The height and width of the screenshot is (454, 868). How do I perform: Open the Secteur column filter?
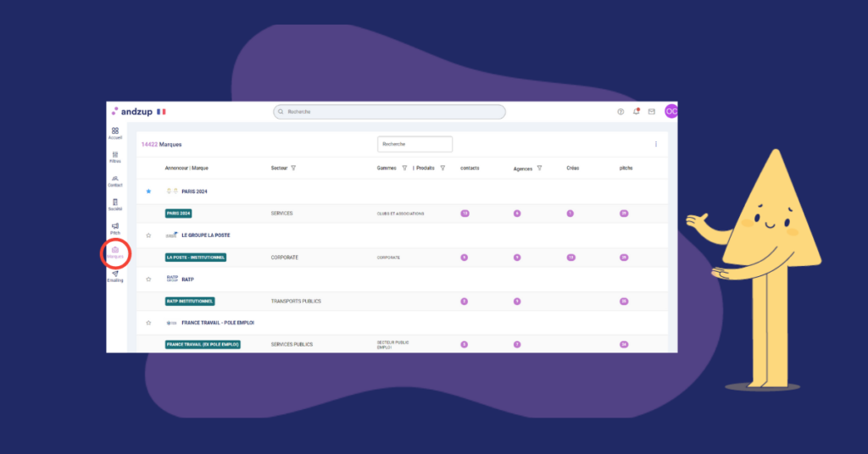point(293,168)
